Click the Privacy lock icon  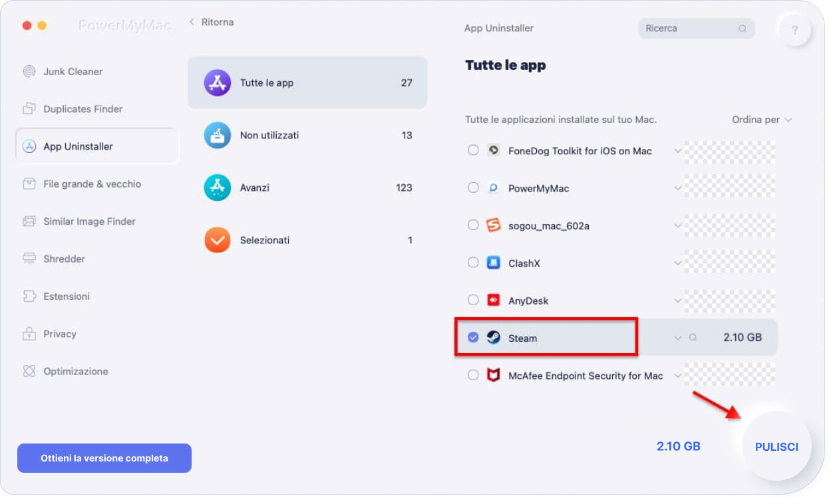point(29,334)
